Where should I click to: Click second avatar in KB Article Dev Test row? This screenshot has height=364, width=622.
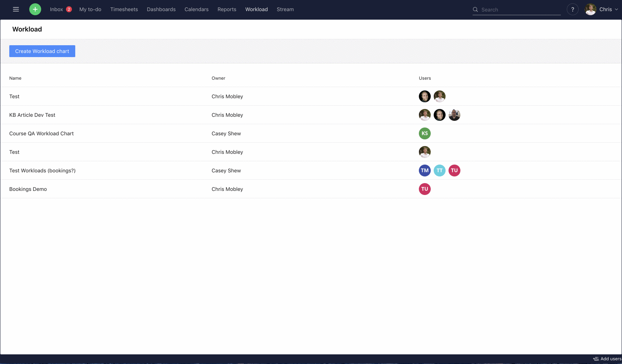(440, 115)
